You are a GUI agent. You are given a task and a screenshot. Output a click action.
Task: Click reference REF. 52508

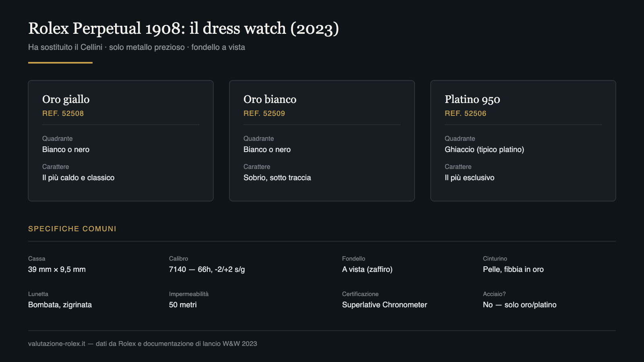pyautogui.click(x=63, y=113)
